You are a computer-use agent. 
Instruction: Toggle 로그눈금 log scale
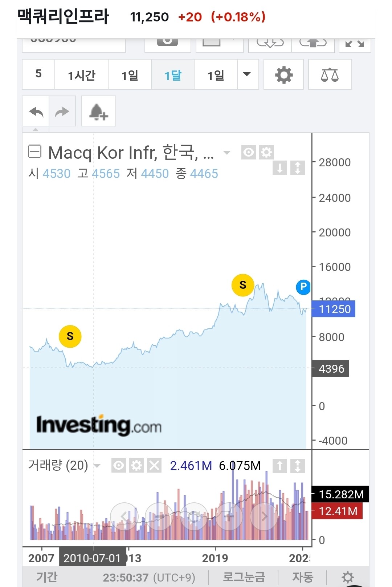[x=244, y=577]
